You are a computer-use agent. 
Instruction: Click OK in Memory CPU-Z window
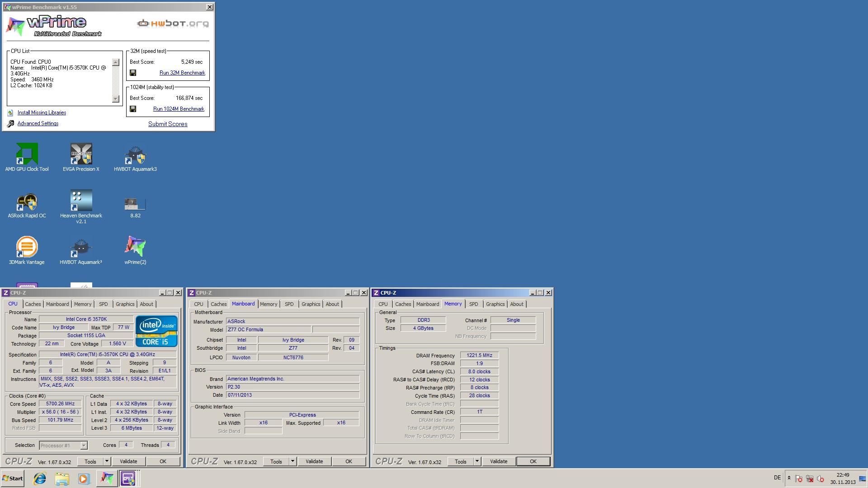click(x=533, y=461)
